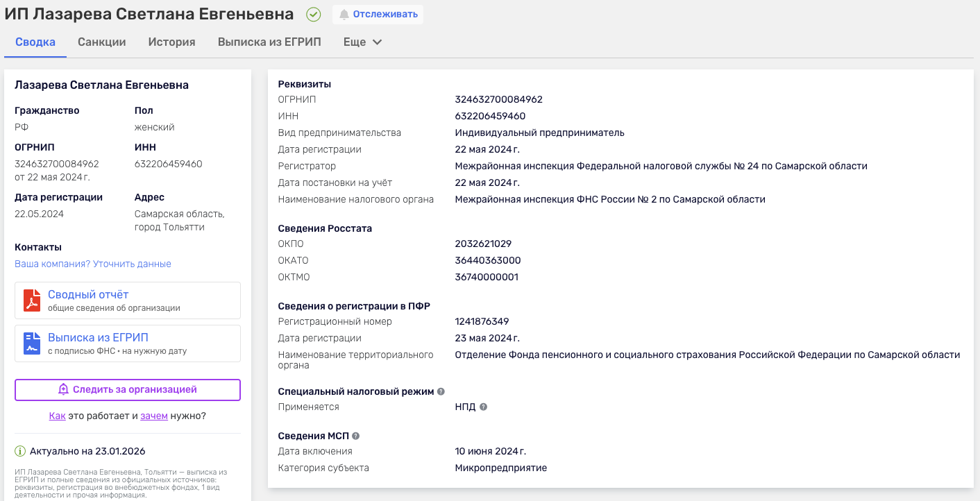The width and height of the screenshot is (980, 501).
Task: Click the question mark icon next to НПД
Action: [x=484, y=407]
